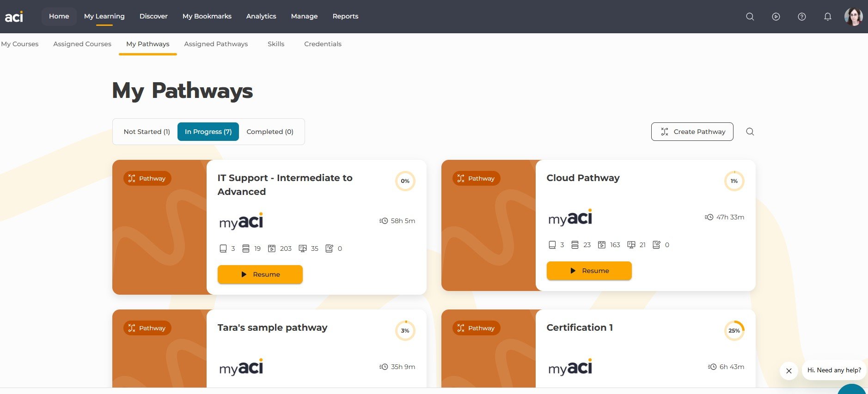Click modules icon showing 19 on IT Support card
Viewport: 868px width, 394px height.
[x=246, y=249]
